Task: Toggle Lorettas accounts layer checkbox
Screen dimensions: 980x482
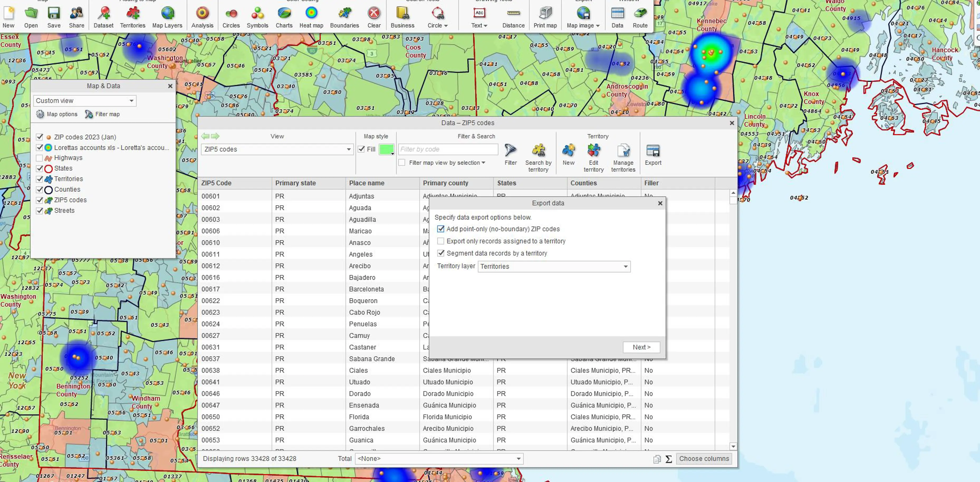Action: [40, 147]
